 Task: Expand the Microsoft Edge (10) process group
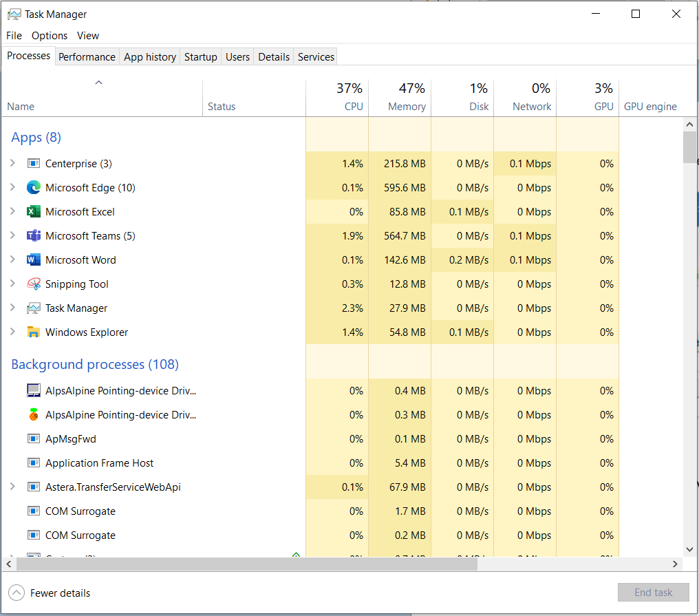pos(12,187)
